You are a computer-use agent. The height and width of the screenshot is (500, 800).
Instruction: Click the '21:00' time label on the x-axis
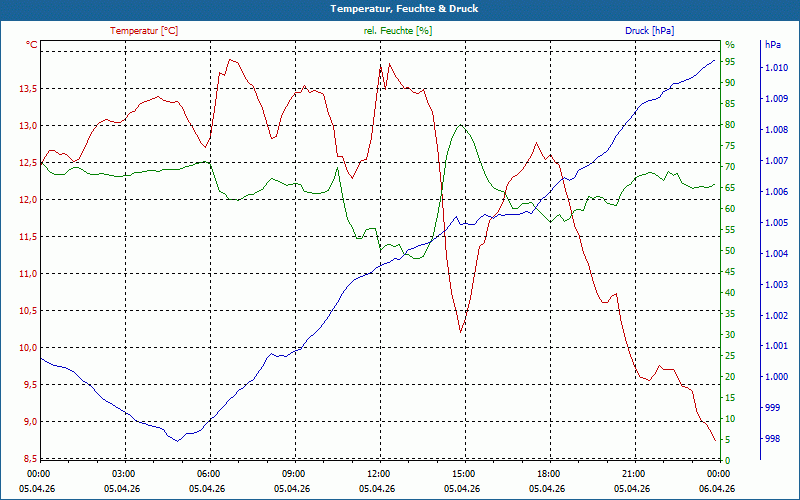633,474
